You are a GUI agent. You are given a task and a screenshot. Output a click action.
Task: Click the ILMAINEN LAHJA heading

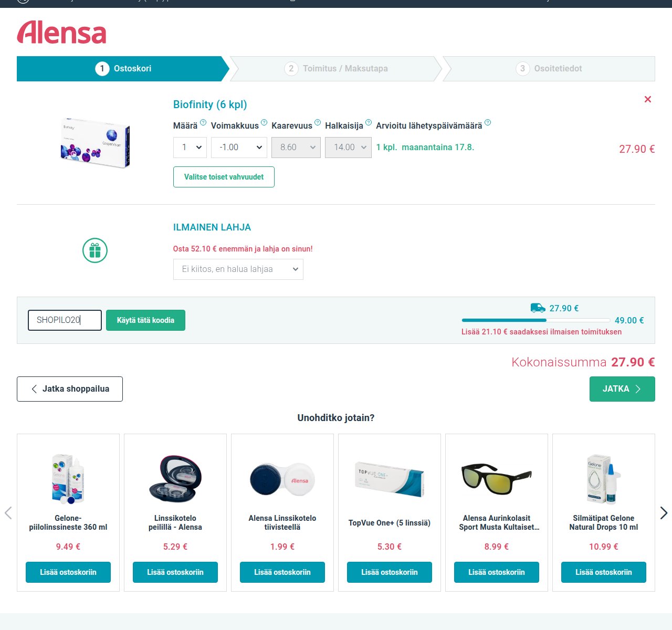coord(212,227)
